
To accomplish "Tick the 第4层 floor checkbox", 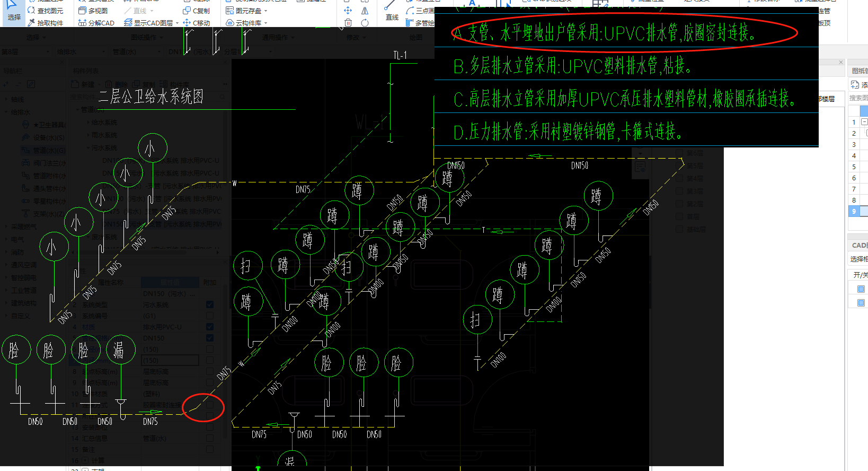I will tap(680, 179).
